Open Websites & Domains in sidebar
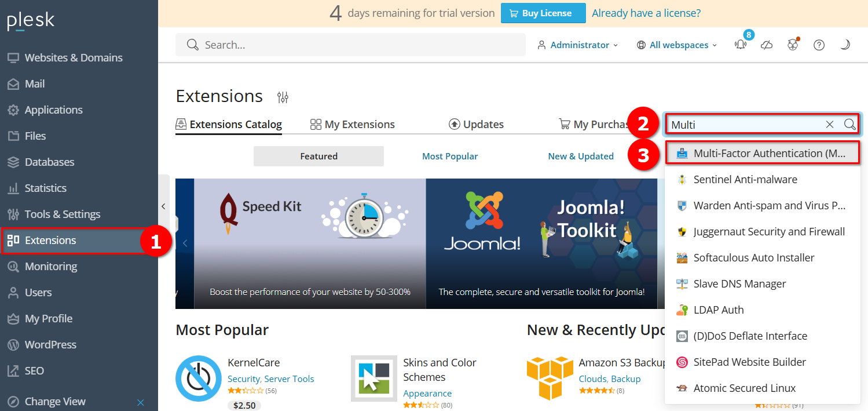Viewport: 868px width, 411px height. click(x=73, y=57)
